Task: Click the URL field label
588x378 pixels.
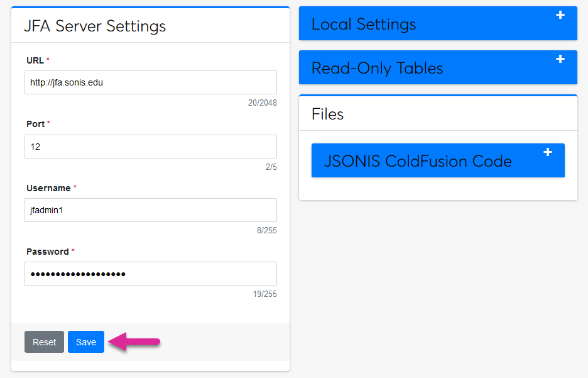Action: coord(35,60)
